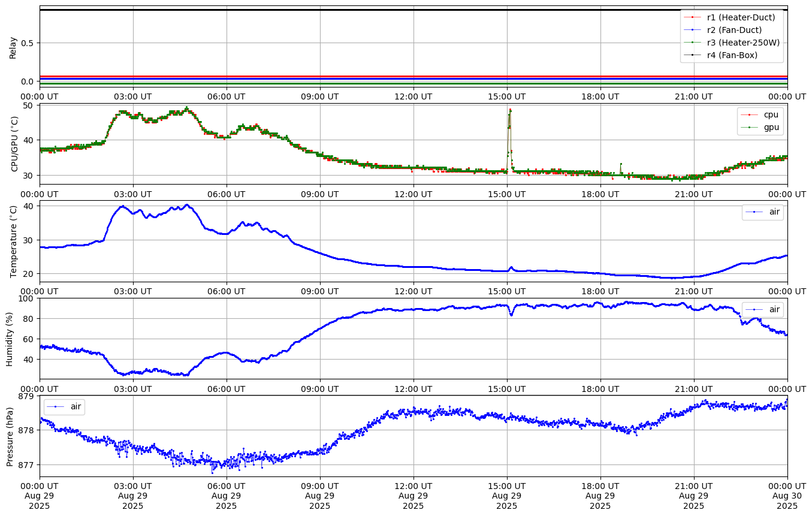Click the air legend in the Pressure plot
The height and width of the screenshot is (516, 812).
click(x=64, y=406)
